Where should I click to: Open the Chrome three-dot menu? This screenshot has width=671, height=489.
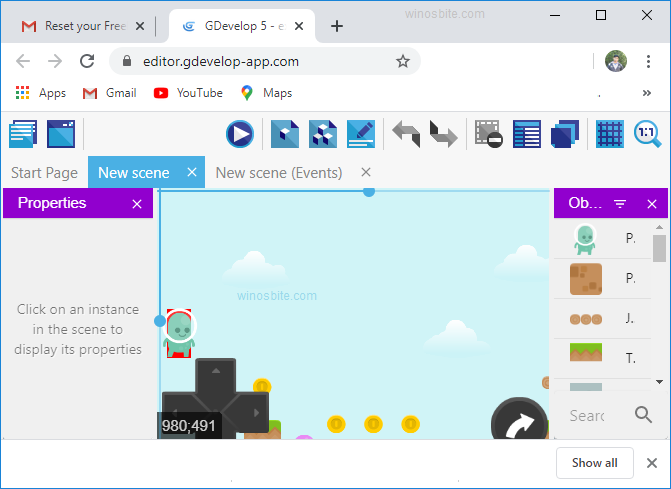coord(648,61)
